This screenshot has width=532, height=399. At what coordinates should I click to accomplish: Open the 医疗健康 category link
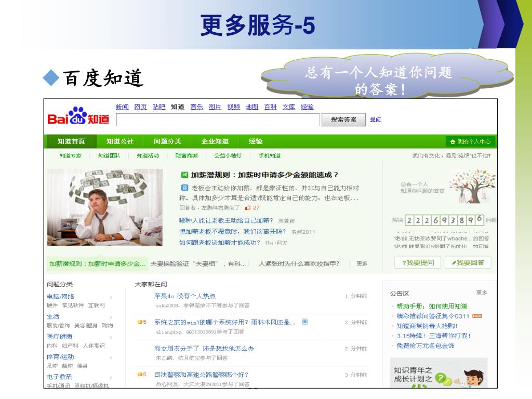[x=59, y=337]
